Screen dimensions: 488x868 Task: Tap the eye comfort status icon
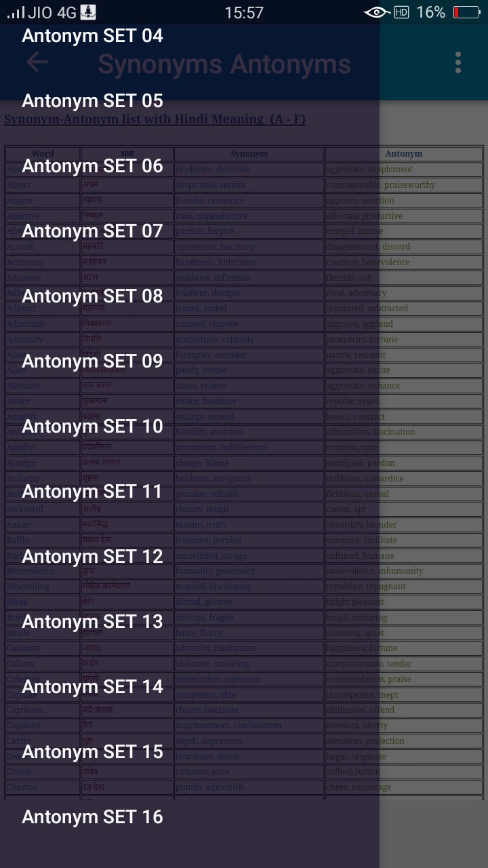(377, 12)
